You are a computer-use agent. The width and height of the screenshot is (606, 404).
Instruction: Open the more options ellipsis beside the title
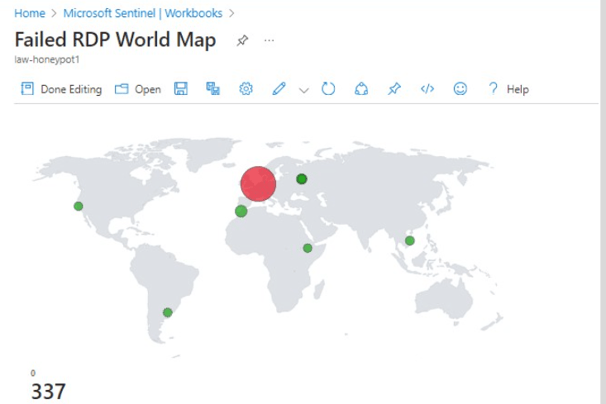tap(269, 40)
